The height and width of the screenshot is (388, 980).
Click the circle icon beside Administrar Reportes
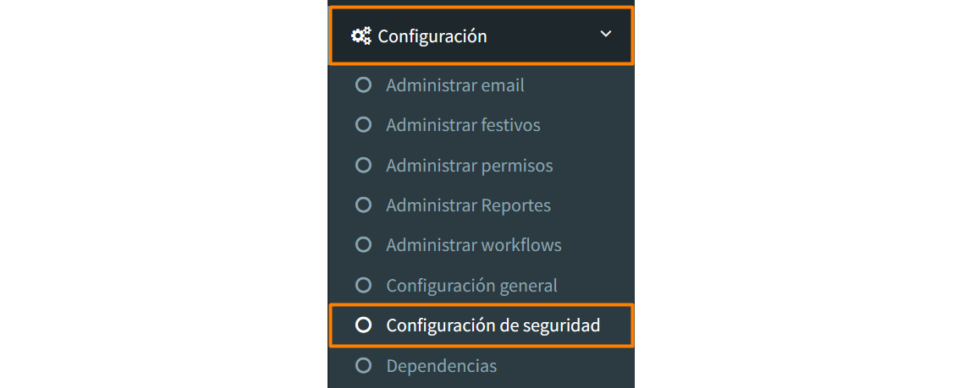coord(364,205)
